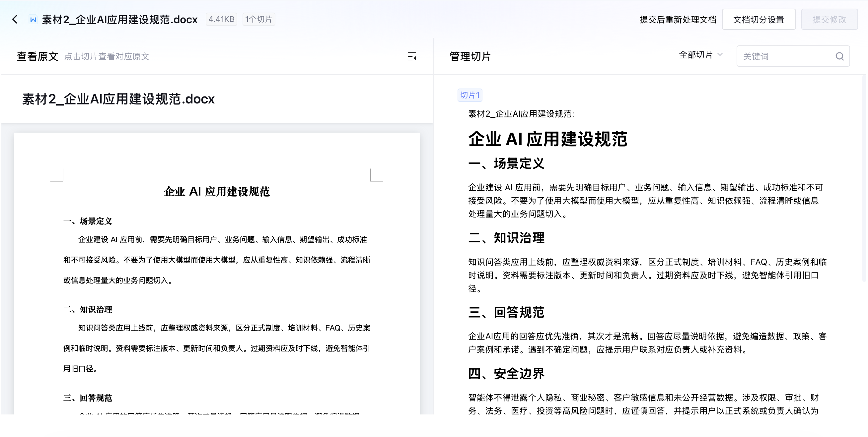This screenshot has height=437, width=868.
Task: Click the 关键词 search input field
Action: [x=793, y=56]
